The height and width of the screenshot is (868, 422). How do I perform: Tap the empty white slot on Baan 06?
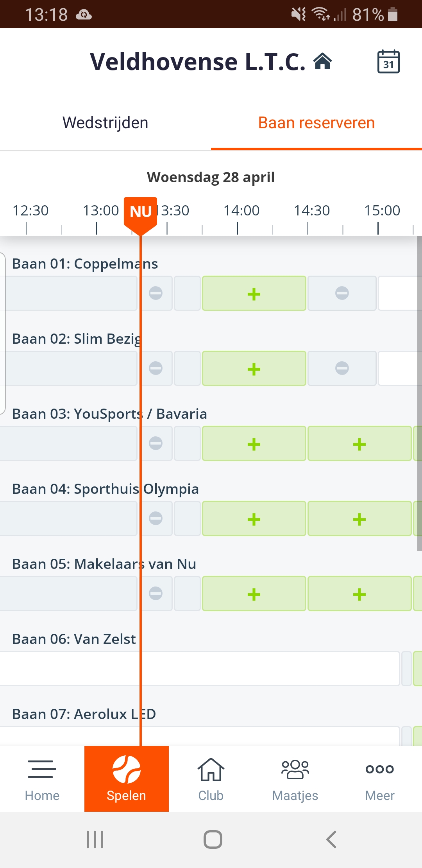199,669
